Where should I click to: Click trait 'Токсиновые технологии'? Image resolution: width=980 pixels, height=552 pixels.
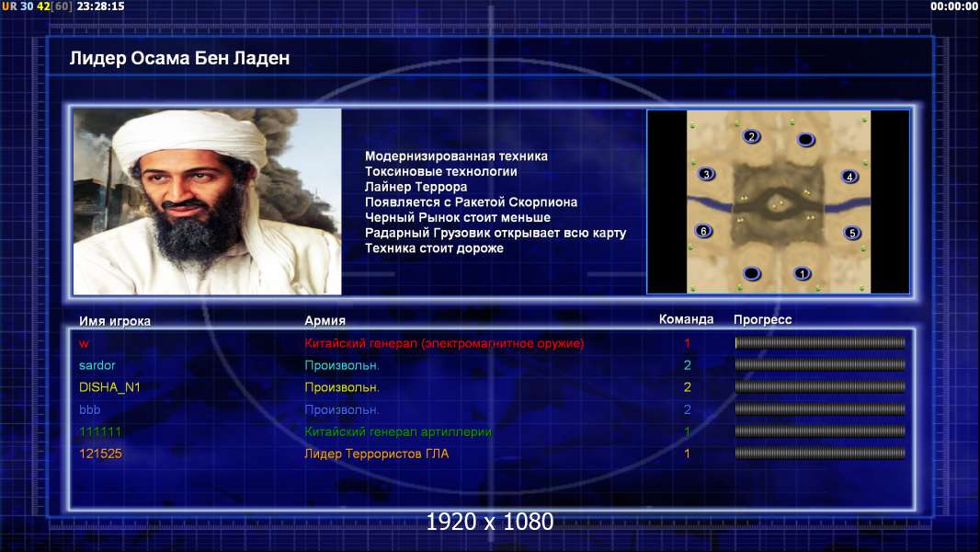tap(440, 171)
